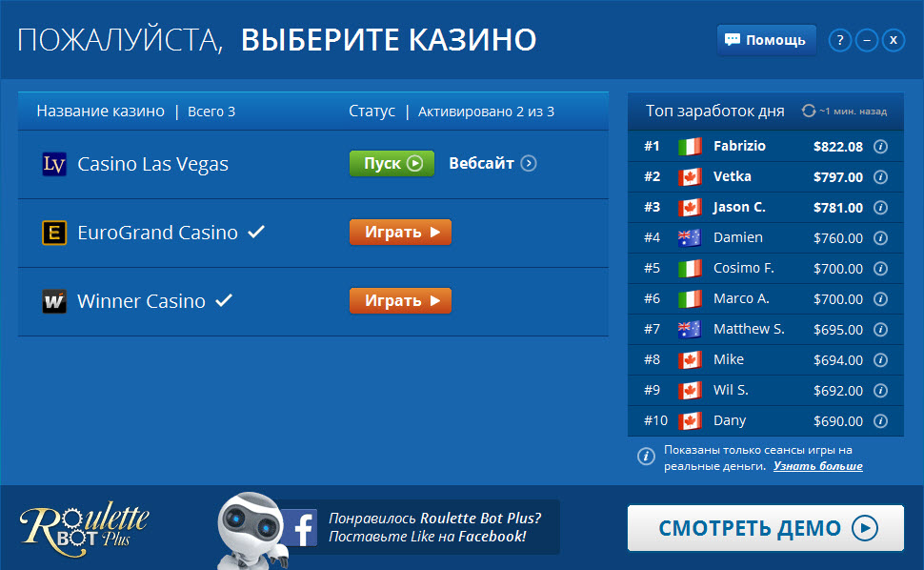This screenshot has width=924, height=570.
Task: Click the name Wil S. in rank #9
Action: pyautogui.click(x=731, y=390)
